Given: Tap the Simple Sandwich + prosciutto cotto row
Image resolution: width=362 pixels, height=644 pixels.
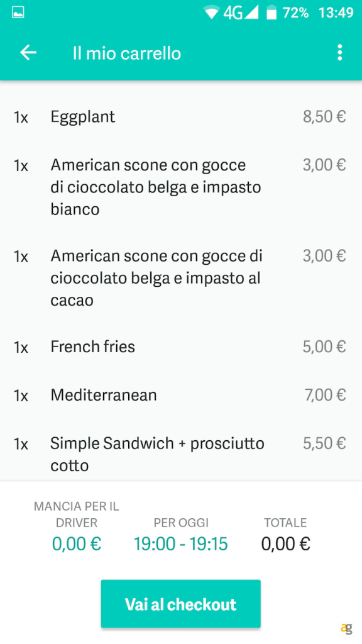Looking at the screenshot, I should click(156, 454).
